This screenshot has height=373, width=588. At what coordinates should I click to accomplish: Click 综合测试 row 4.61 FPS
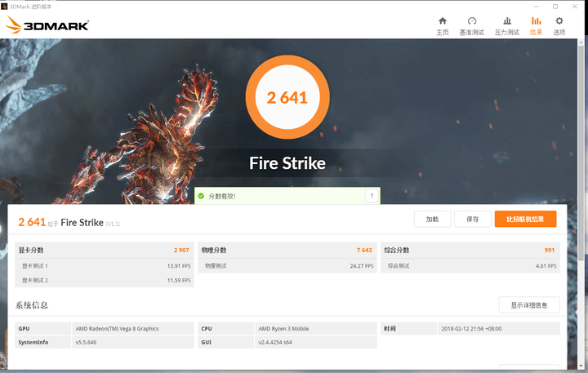pos(470,266)
